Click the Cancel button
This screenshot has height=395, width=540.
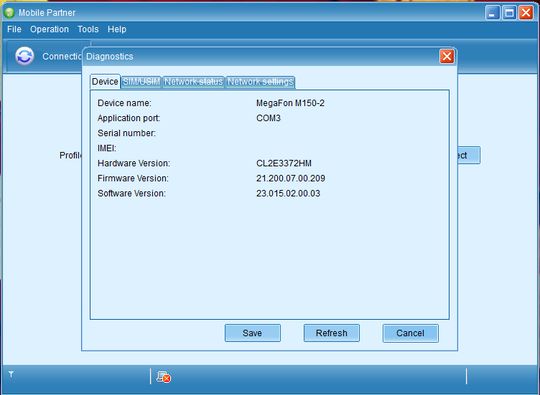tap(410, 333)
